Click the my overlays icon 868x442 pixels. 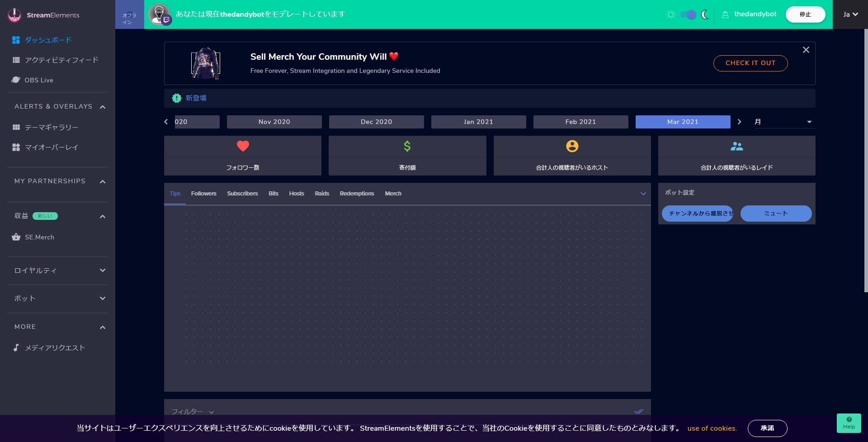pos(16,147)
